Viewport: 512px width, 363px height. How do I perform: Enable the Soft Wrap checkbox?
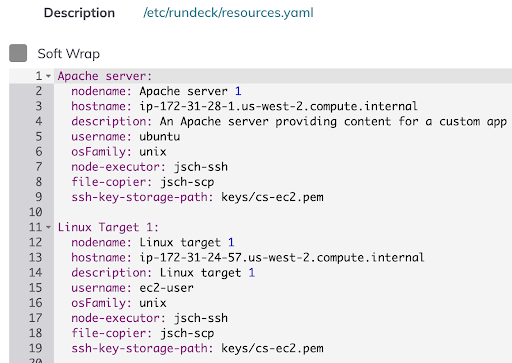(x=18, y=53)
